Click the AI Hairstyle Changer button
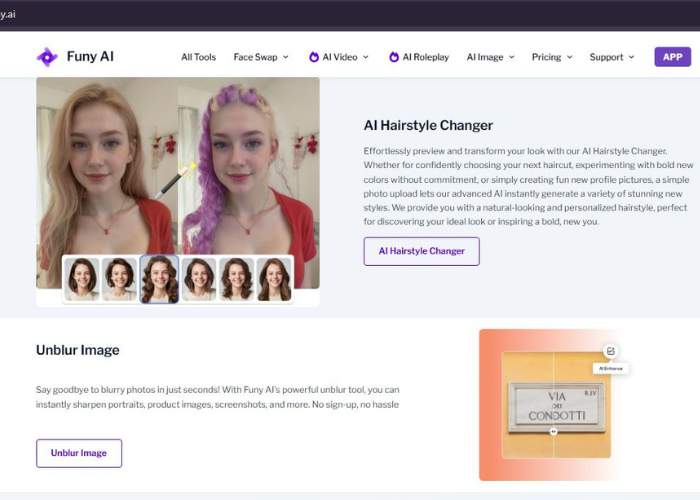The height and width of the screenshot is (500, 700). 421,251
